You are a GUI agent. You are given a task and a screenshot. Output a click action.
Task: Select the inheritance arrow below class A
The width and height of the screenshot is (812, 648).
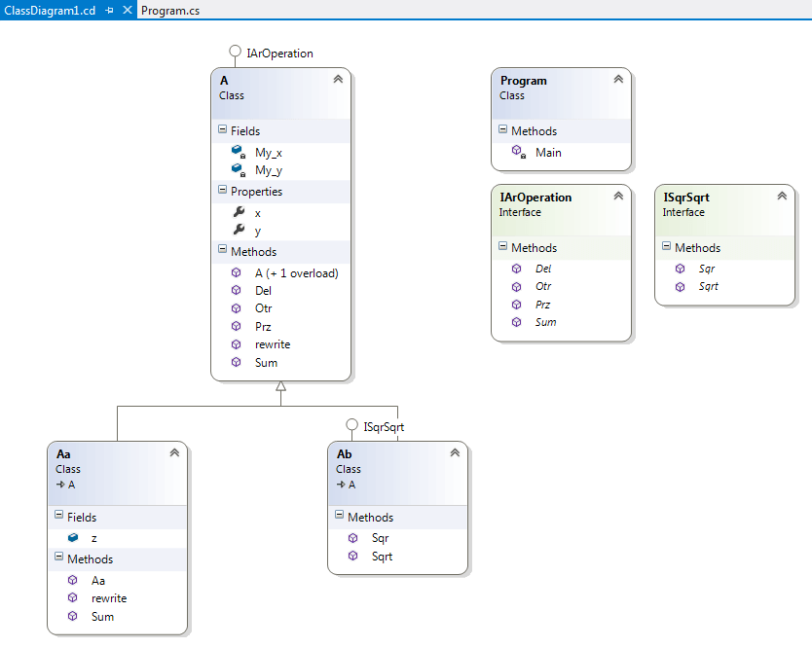tap(280, 386)
